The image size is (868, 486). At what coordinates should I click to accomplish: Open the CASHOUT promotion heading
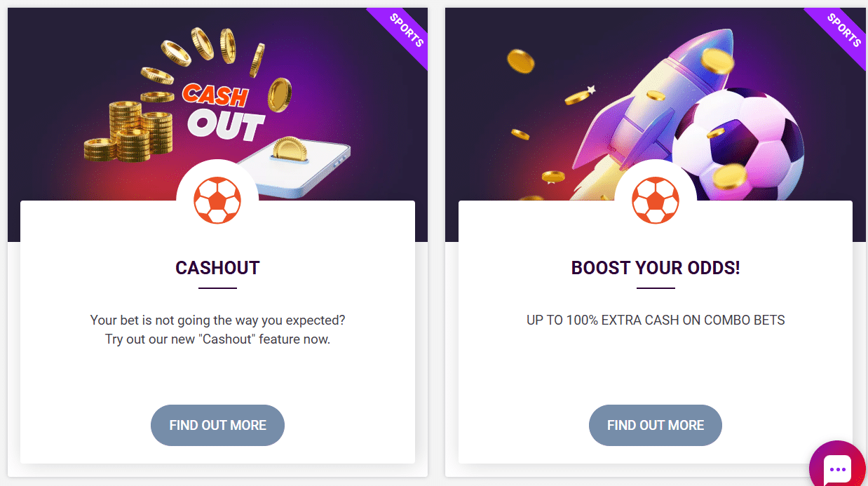coord(217,267)
